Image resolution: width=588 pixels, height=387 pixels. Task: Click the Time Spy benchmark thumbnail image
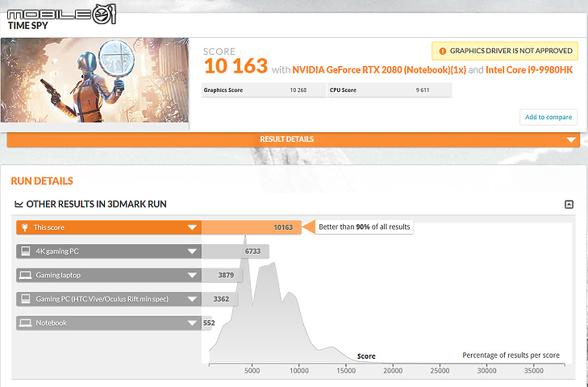coord(94,80)
